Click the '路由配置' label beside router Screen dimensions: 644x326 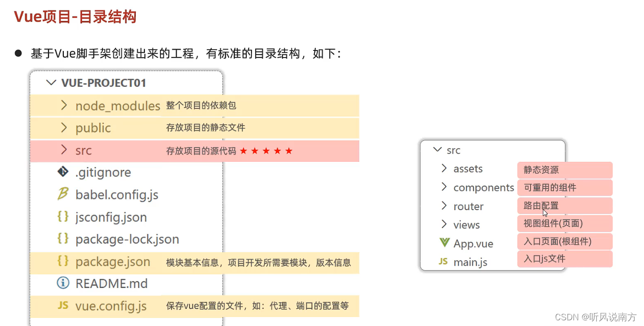pyautogui.click(x=541, y=206)
